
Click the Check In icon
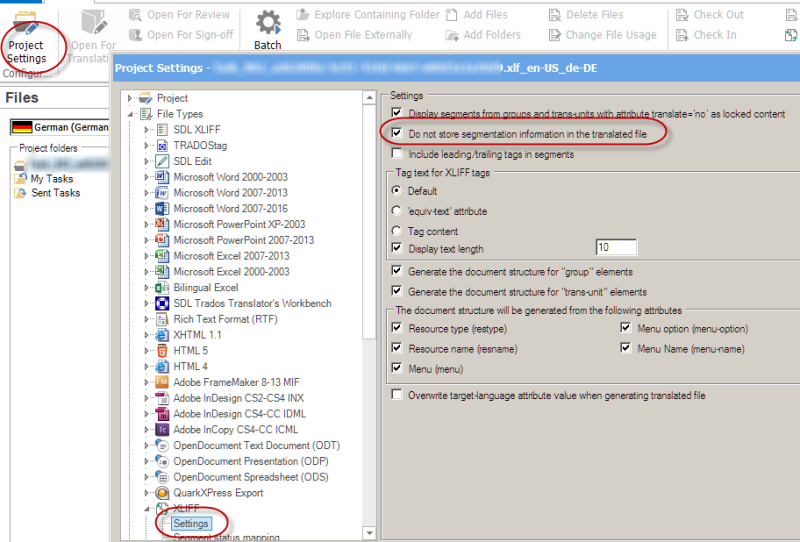[682, 35]
